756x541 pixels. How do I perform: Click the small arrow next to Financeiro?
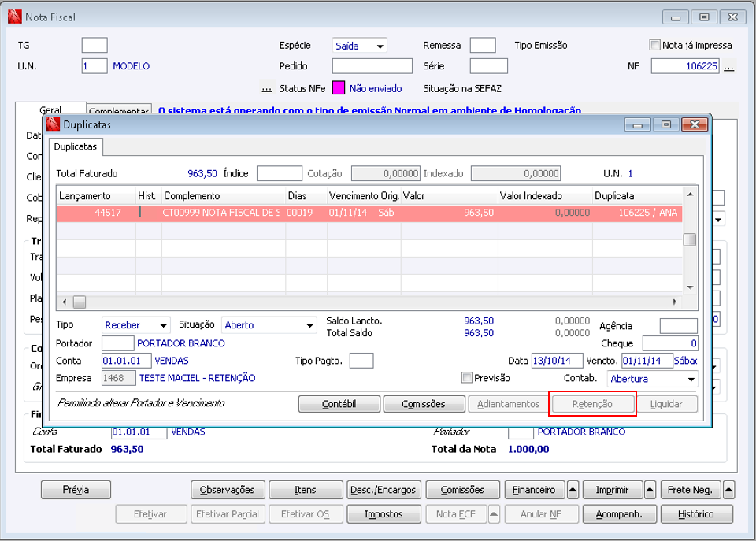573,490
